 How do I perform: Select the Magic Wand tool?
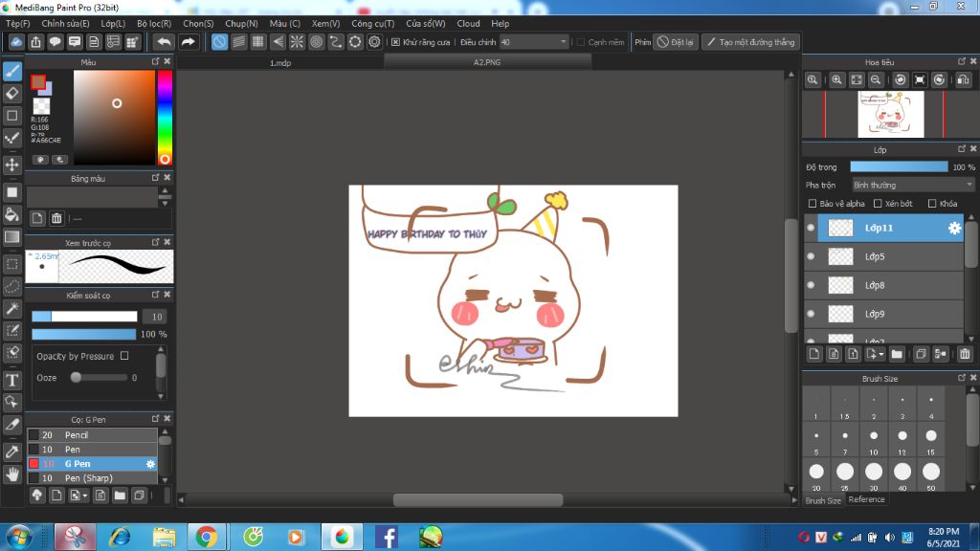11,309
